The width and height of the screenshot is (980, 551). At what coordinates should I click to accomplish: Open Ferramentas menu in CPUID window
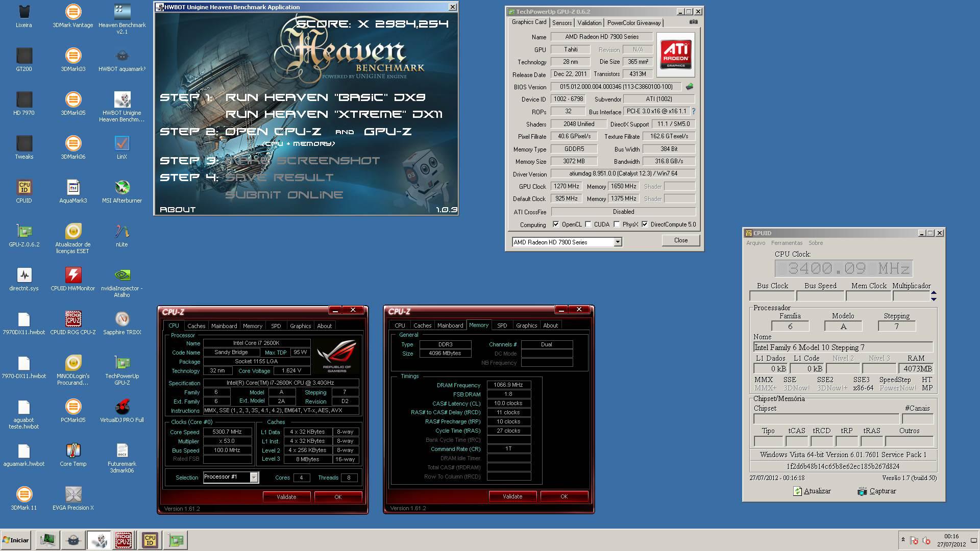click(787, 243)
